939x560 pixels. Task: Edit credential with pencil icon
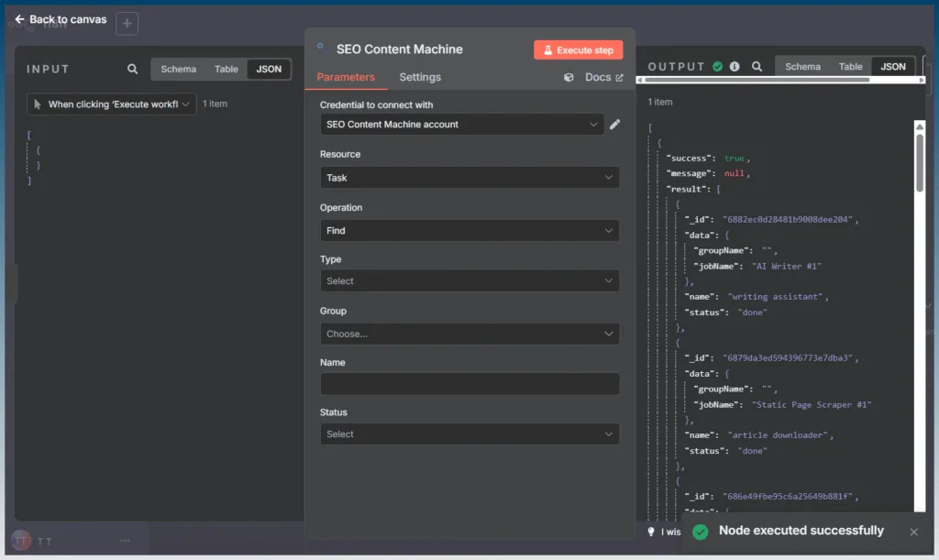click(615, 125)
